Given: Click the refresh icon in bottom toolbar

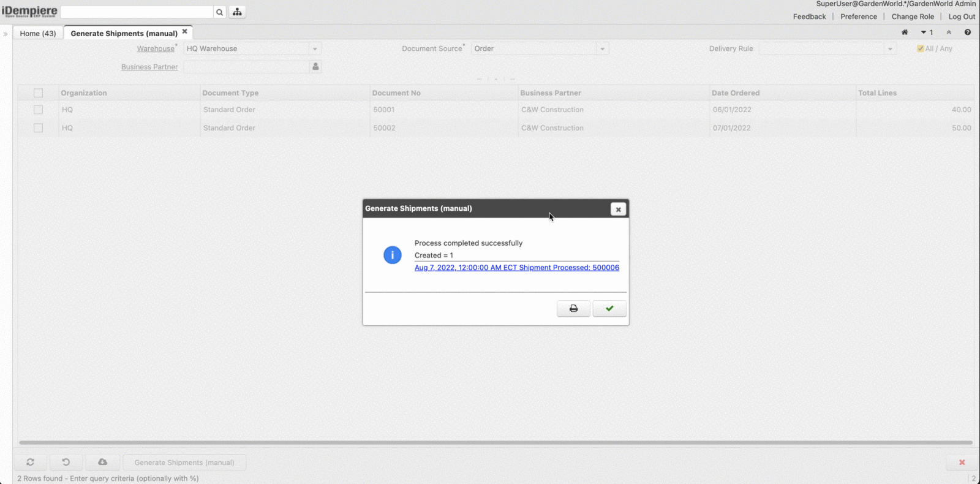Looking at the screenshot, I should [x=30, y=463].
